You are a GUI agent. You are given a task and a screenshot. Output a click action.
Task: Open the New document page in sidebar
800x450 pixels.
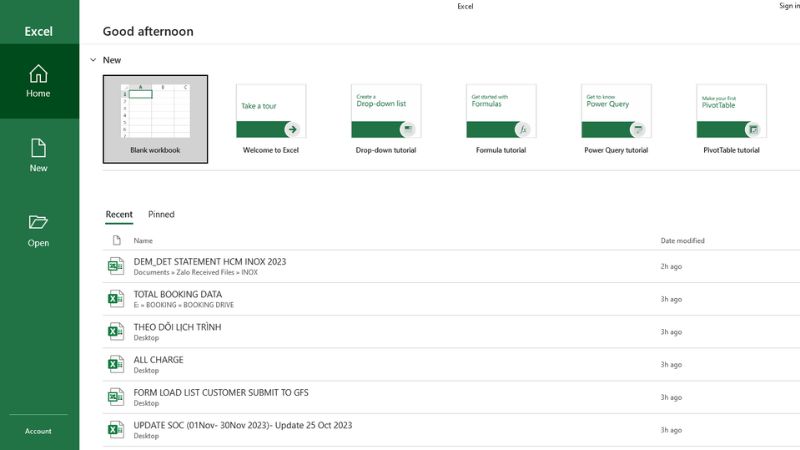[x=39, y=156]
